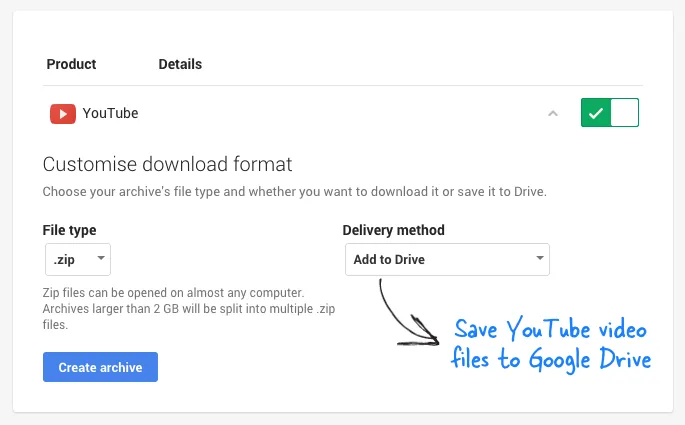The width and height of the screenshot is (685, 425).
Task: Click the Delivery method label
Action: pyautogui.click(x=394, y=230)
